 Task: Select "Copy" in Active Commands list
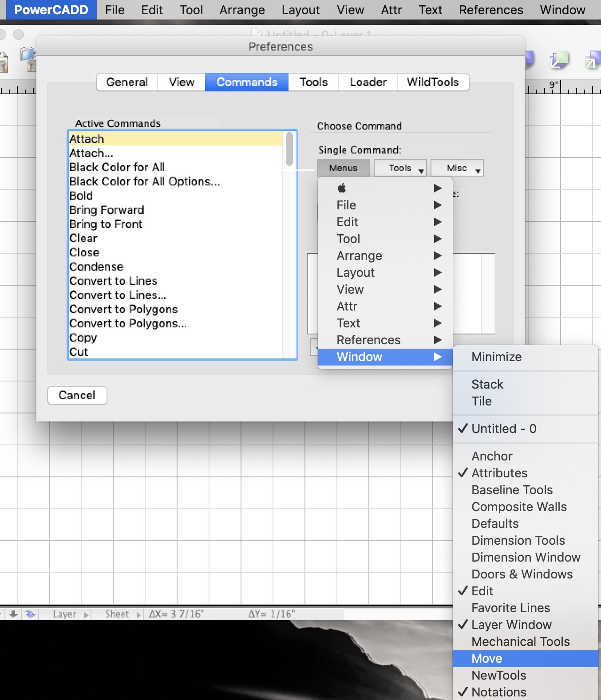tap(176, 338)
